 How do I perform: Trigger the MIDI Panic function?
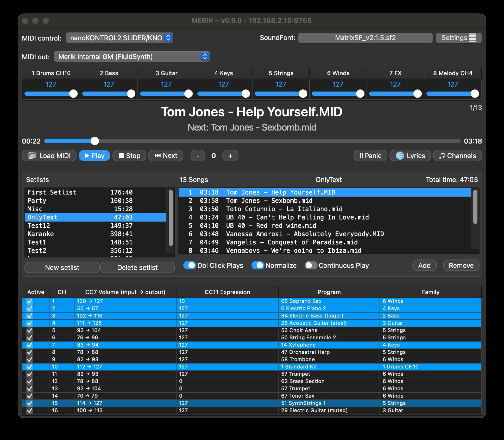click(370, 156)
